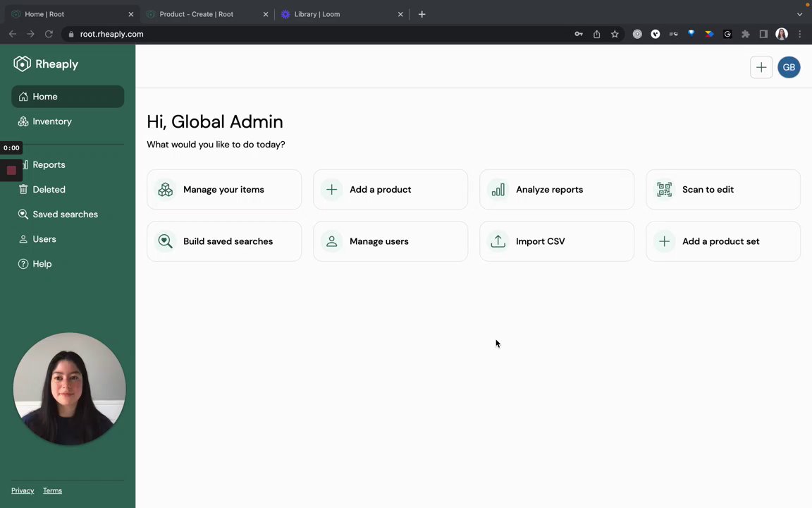
Task: Click the Add a product card
Action: click(x=390, y=189)
